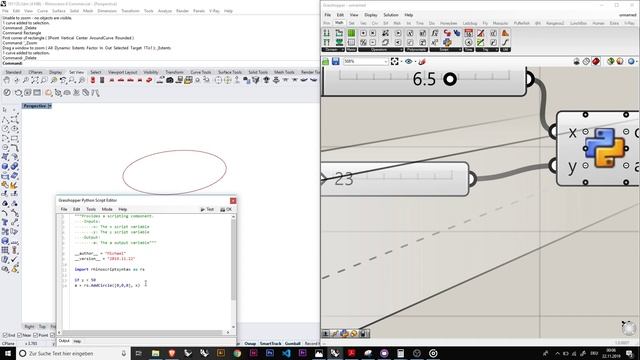Click the 'import rhinoscriptsyntax as rs' code line

tap(109, 269)
